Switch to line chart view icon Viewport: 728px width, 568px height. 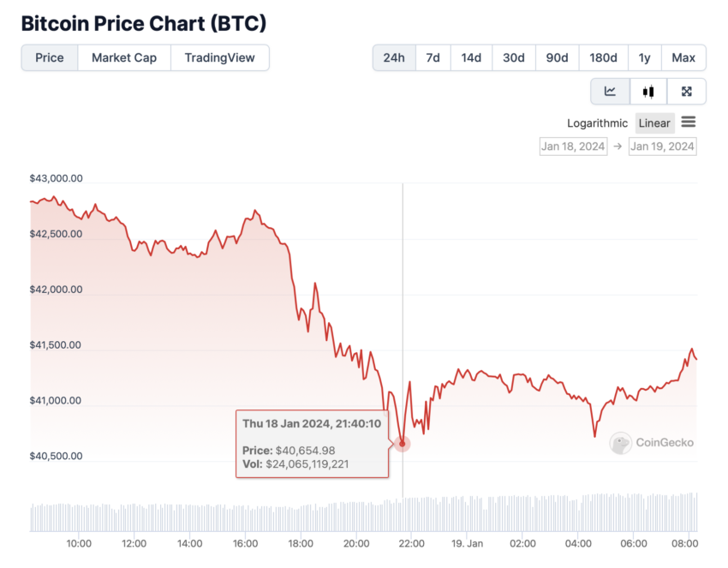click(610, 91)
